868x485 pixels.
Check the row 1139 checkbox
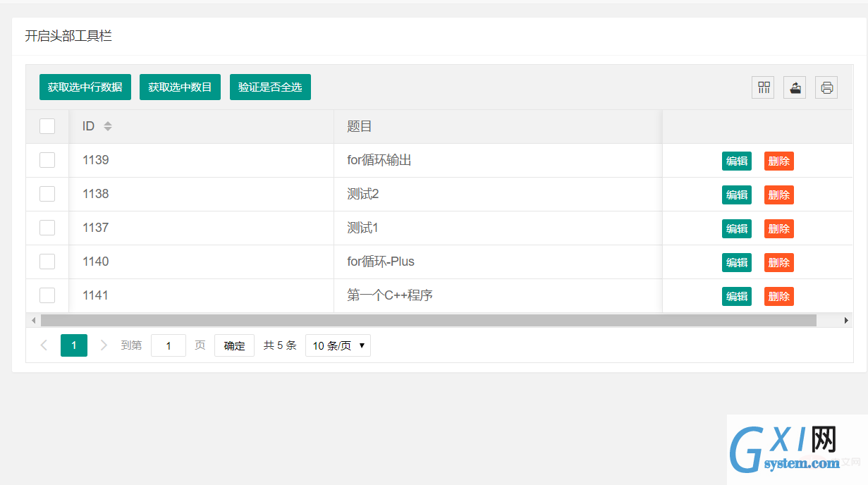click(x=47, y=160)
